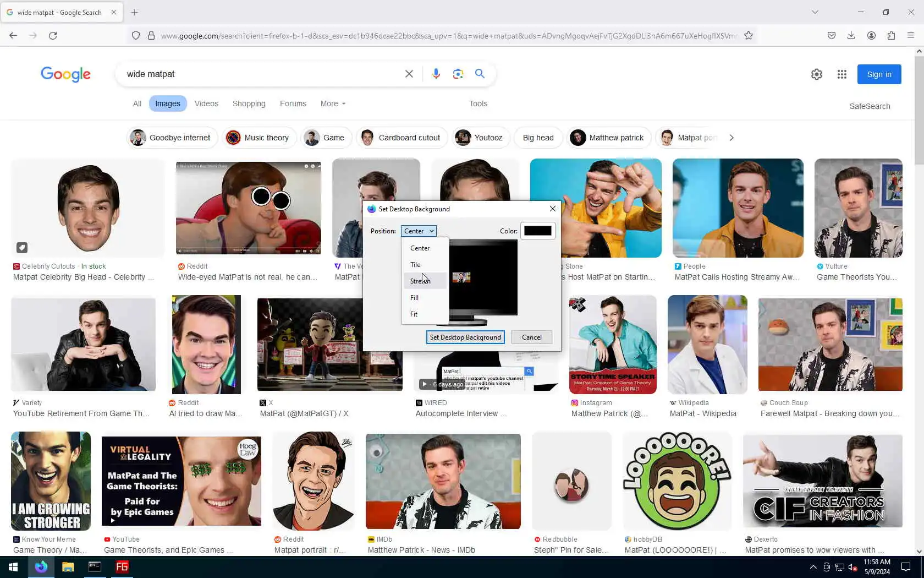
Task: Open SafeSearch settings link
Action: [x=870, y=106]
